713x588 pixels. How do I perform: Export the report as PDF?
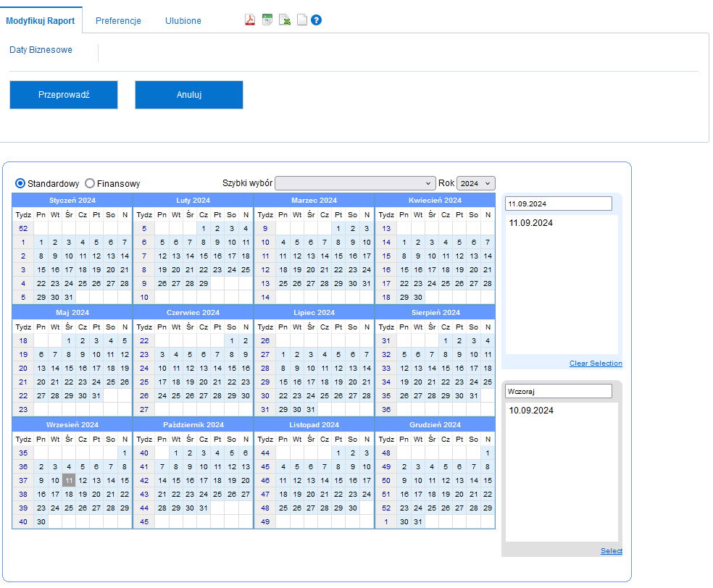point(250,20)
